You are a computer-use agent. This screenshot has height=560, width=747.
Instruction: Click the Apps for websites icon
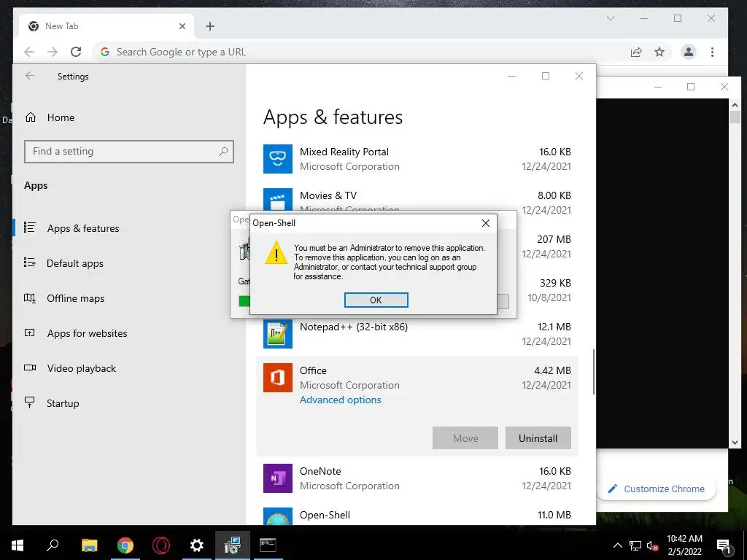(x=30, y=332)
